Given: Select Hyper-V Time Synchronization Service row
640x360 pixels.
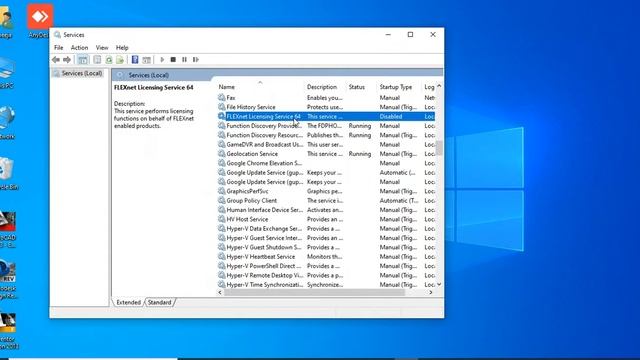Looking at the screenshot, I should tap(326, 285).
